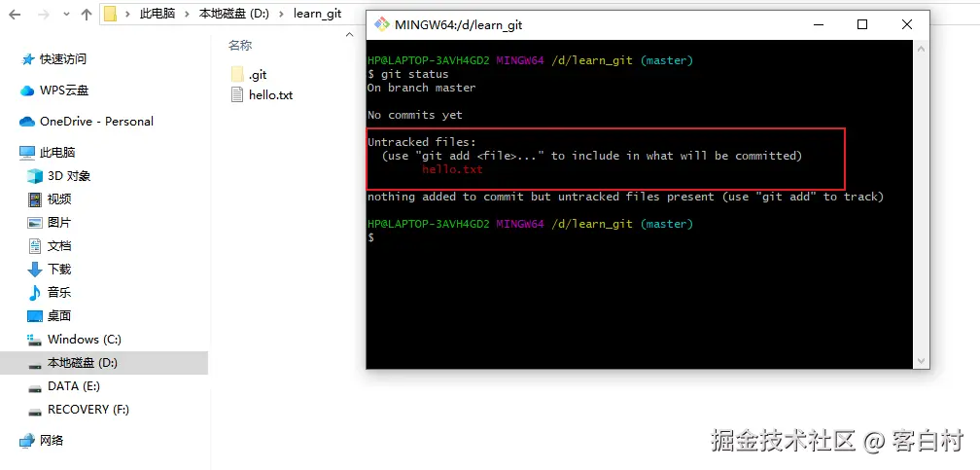
Task: Open 音乐 folder in sidebar
Action: click(59, 292)
